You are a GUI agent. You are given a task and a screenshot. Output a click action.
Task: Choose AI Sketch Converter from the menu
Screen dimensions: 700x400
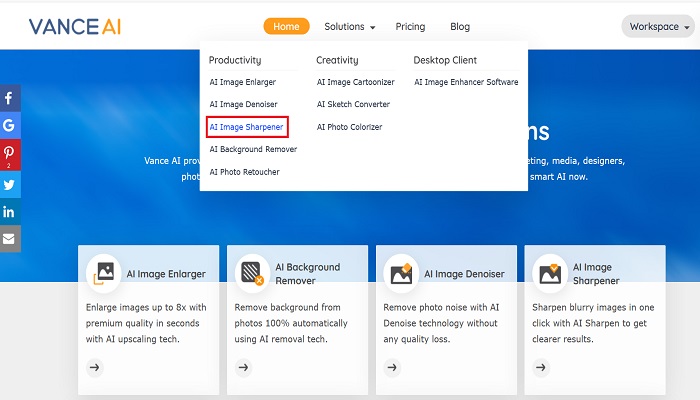pos(353,104)
